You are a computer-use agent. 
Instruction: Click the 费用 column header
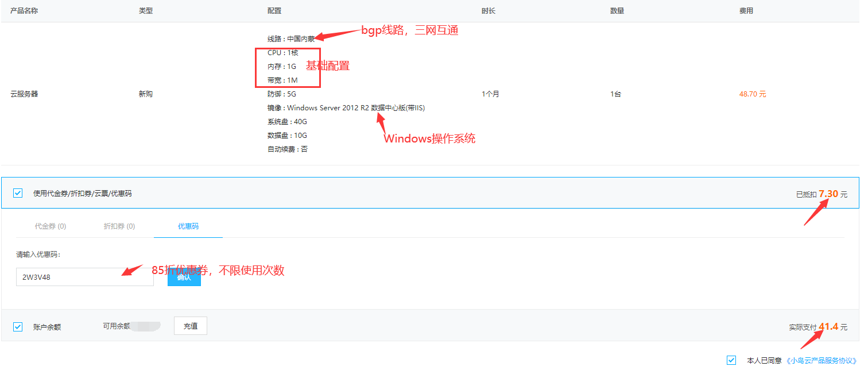coord(746,11)
